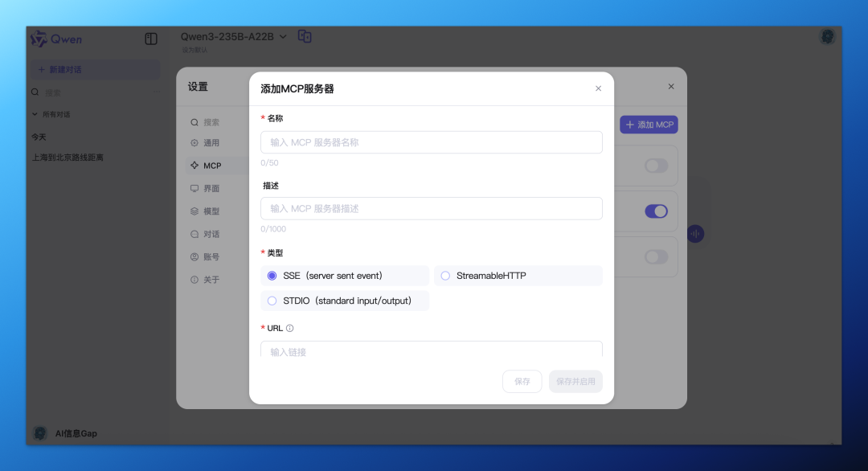Screen dimensions: 868x471
Task: Disable the enabled second MCP switch
Action: coord(656,211)
